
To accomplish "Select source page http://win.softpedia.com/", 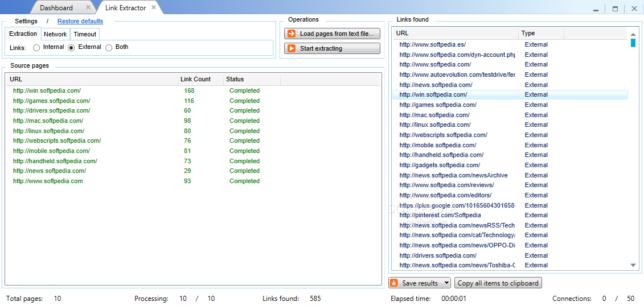I will point(47,90).
